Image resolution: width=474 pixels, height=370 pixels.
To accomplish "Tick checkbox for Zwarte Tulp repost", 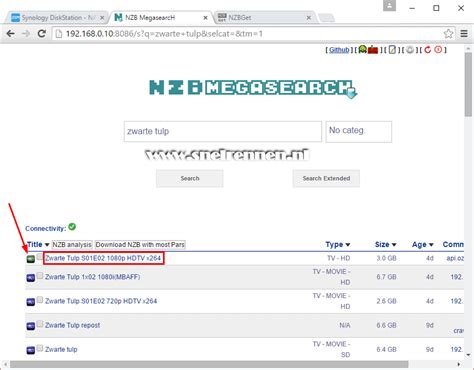I will point(40,324).
